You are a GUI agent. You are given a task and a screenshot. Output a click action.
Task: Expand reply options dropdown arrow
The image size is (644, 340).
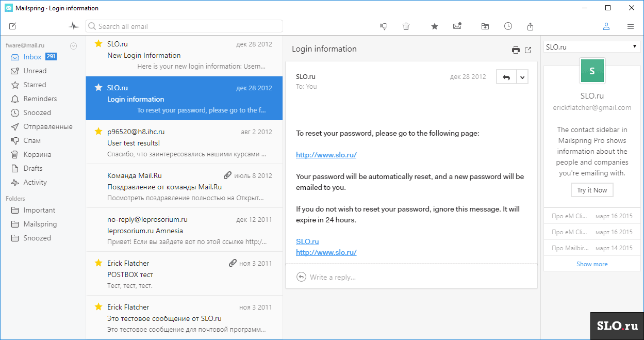tap(522, 77)
